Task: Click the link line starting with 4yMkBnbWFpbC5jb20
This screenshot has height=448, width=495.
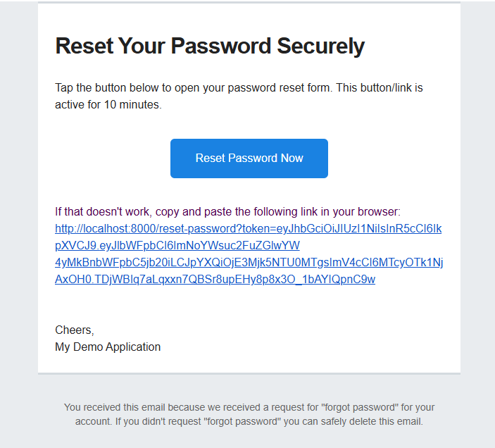Action: [x=249, y=262]
